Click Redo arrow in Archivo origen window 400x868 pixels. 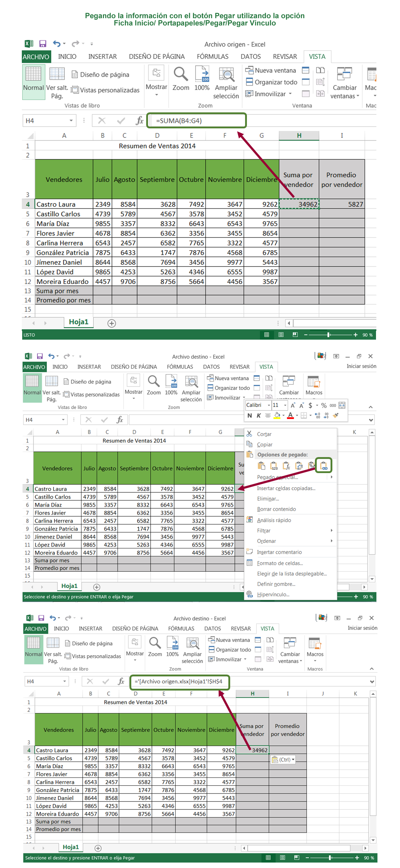75,44
